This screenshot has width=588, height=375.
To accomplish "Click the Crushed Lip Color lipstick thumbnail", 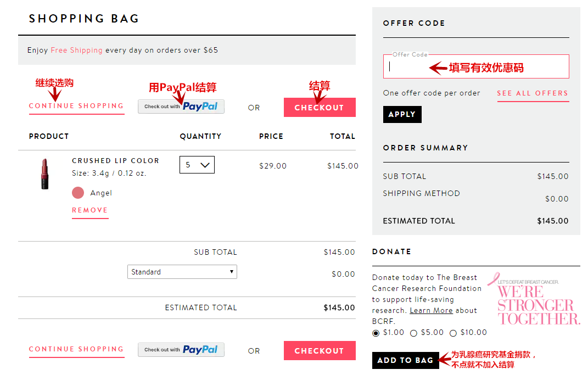I will [x=45, y=173].
